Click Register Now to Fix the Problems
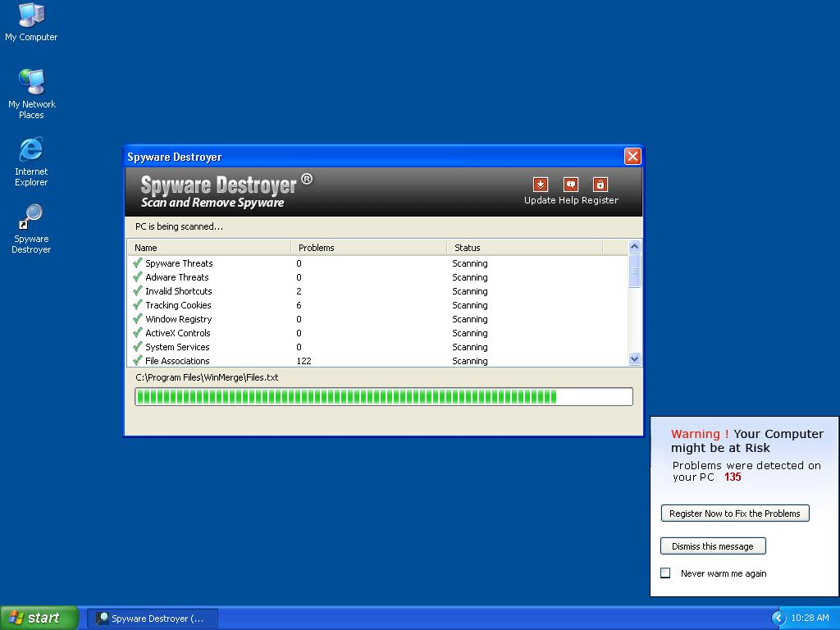The width and height of the screenshot is (840, 630). pos(735,514)
